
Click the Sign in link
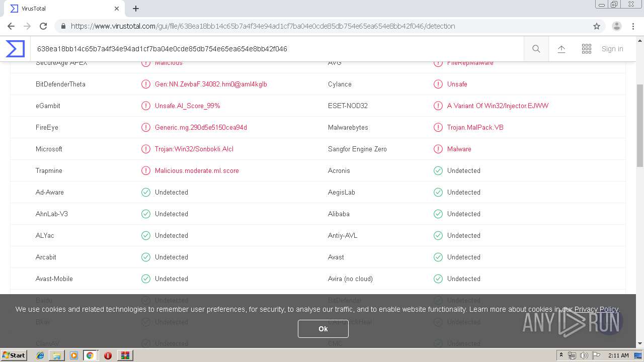tap(612, 49)
